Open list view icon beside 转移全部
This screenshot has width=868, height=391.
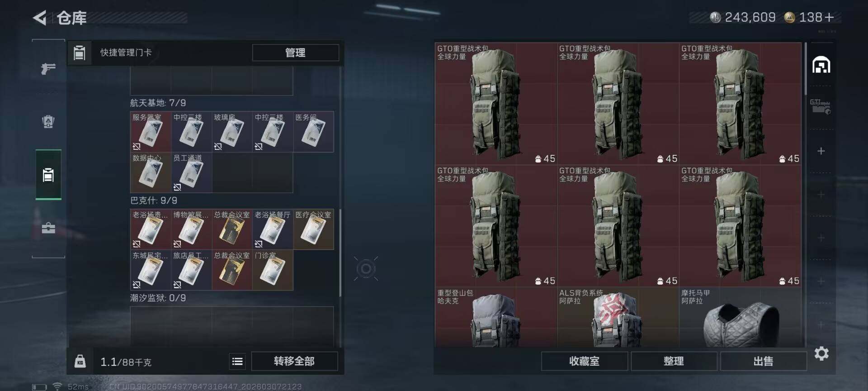[237, 361]
